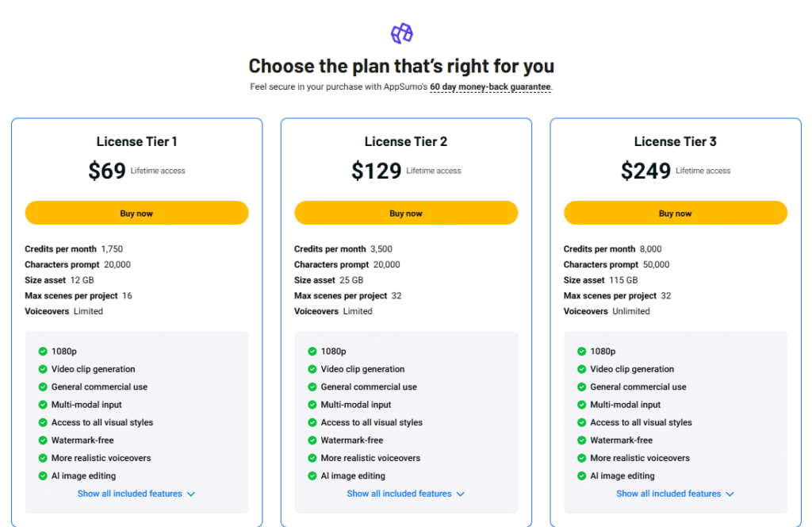The width and height of the screenshot is (812, 527).
Task: Select the License Tier 2 card
Action: (406, 141)
